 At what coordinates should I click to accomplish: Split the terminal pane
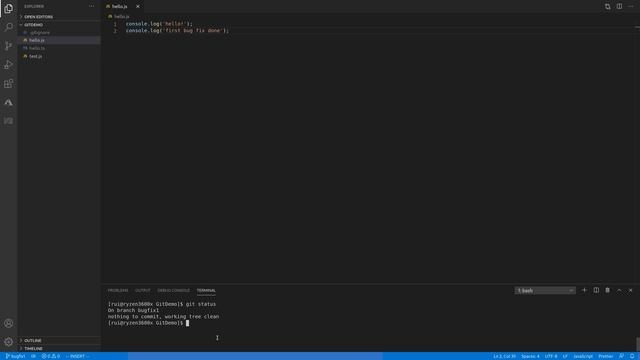pyautogui.click(x=596, y=290)
